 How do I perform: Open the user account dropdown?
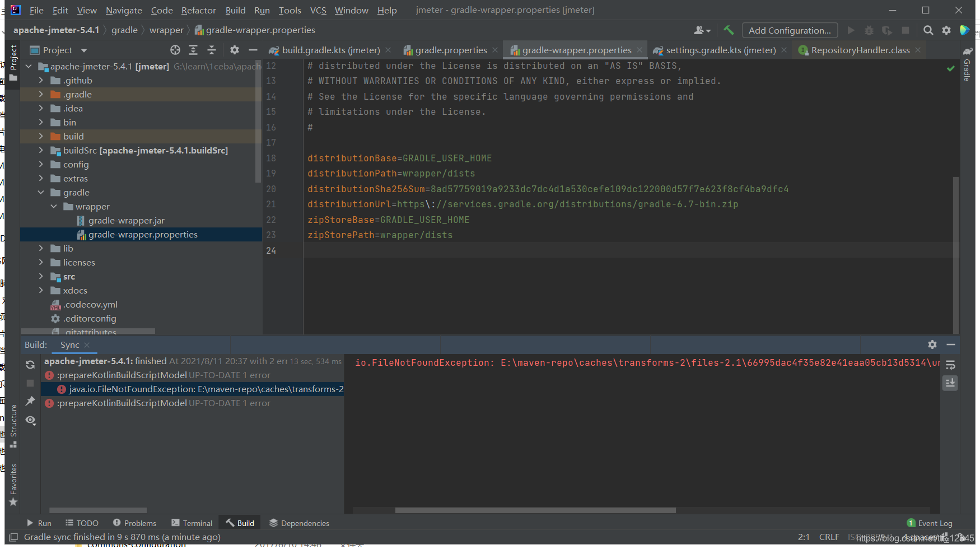702,30
